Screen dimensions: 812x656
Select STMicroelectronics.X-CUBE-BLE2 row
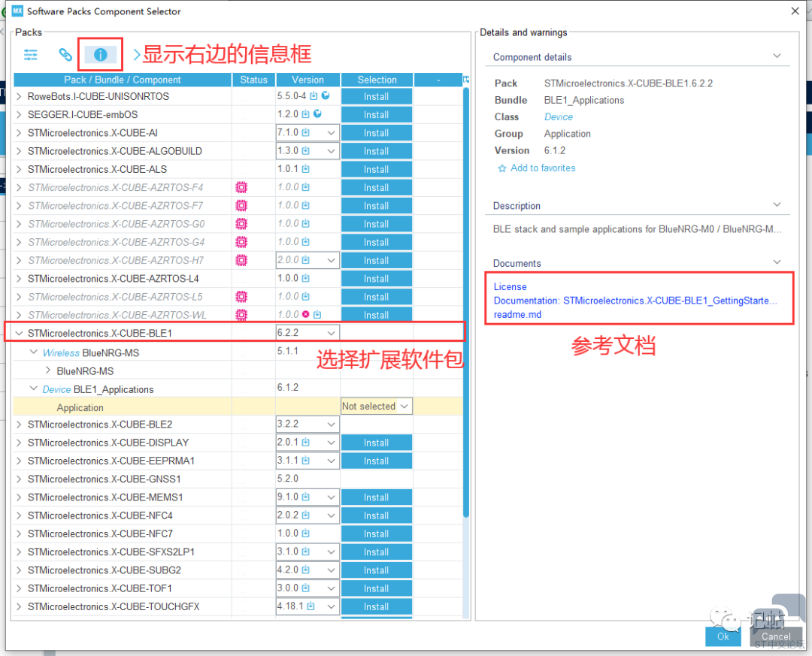pyautogui.click(x=238, y=425)
